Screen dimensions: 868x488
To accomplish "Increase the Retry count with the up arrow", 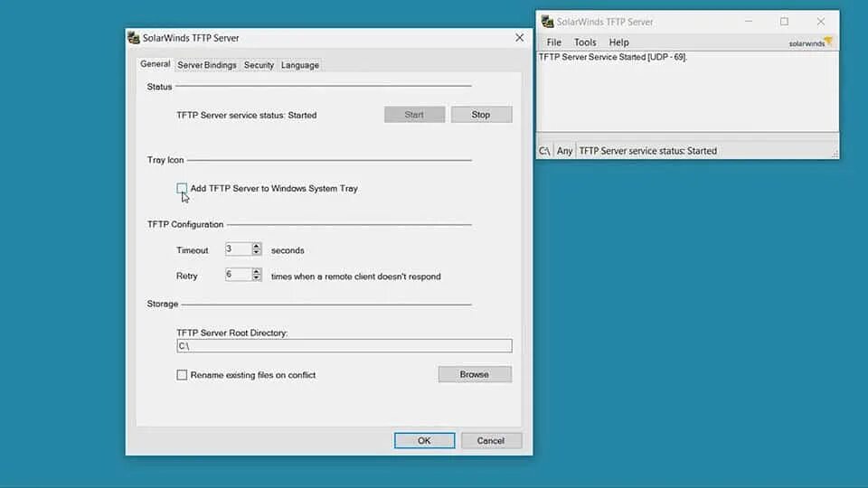I will pos(256,271).
